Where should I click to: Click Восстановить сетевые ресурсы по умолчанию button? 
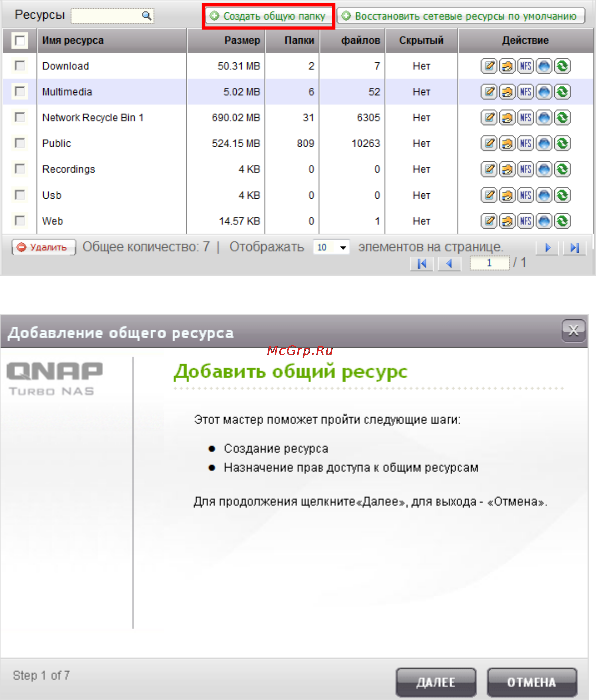coord(461,16)
